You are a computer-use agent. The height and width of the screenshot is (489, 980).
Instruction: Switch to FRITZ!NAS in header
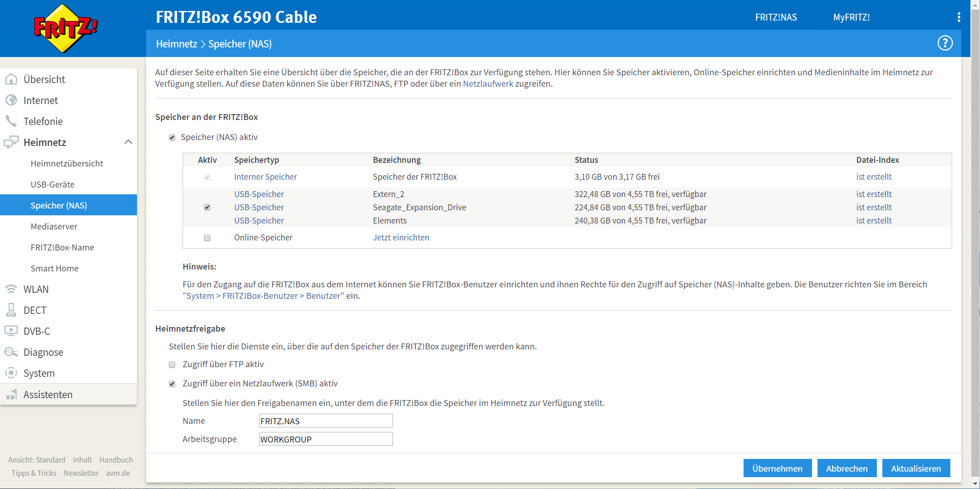pyautogui.click(x=776, y=17)
